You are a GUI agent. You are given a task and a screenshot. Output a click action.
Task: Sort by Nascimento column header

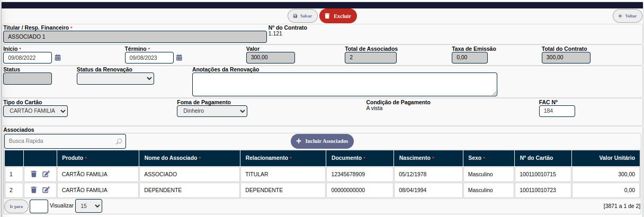point(414,158)
